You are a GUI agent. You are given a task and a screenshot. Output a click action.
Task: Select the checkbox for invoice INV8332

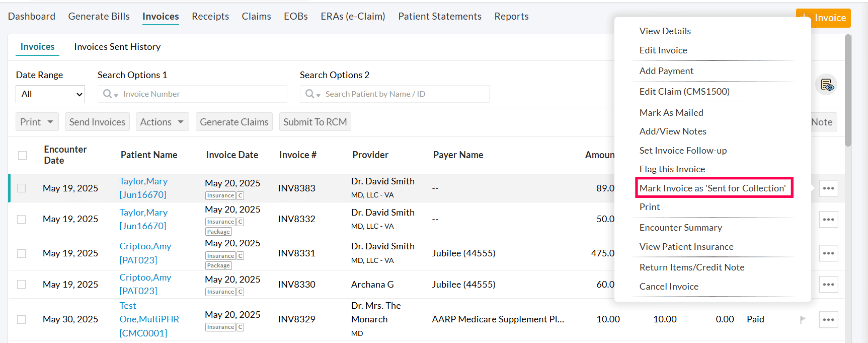pyautogui.click(x=21, y=219)
